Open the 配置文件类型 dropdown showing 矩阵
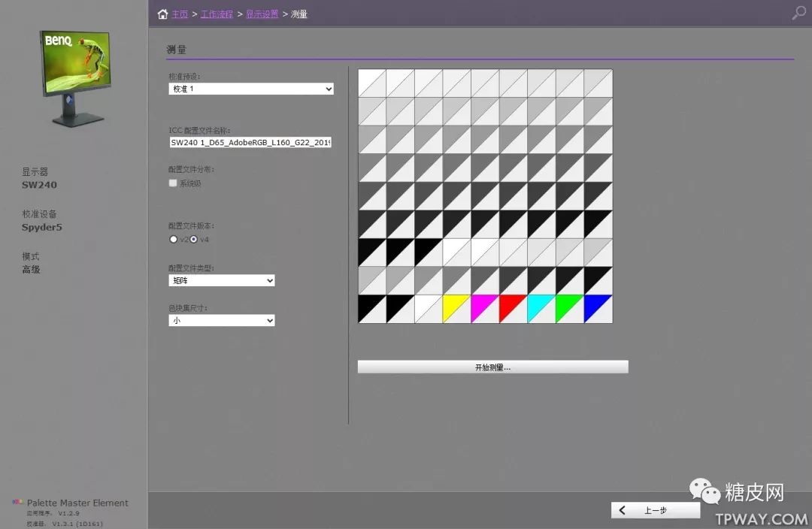The height and width of the screenshot is (529, 812). pos(222,280)
